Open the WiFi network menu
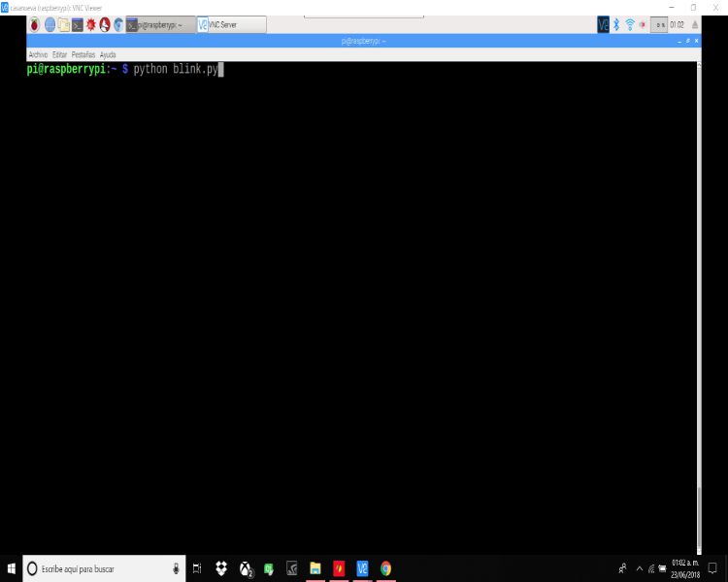Image resolution: width=728 pixels, height=582 pixels. click(629, 25)
